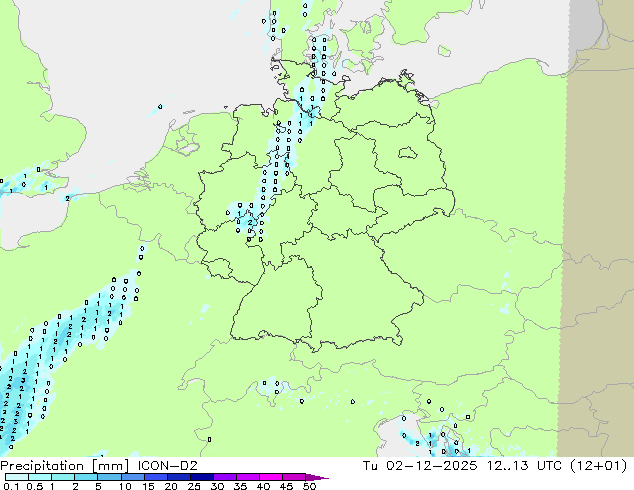Click the above-50 mm arrow tip of legend
This screenshot has width=634, height=490.
click(x=317, y=477)
